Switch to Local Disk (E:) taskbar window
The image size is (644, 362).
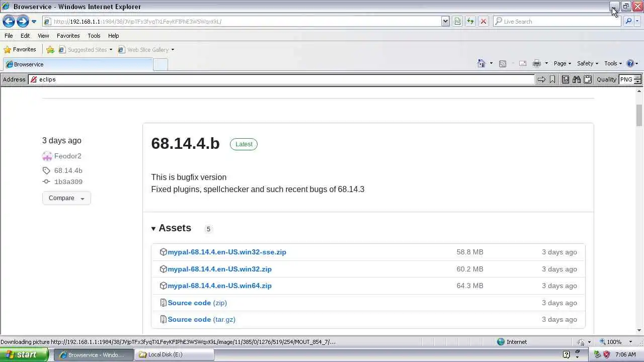pos(175,354)
